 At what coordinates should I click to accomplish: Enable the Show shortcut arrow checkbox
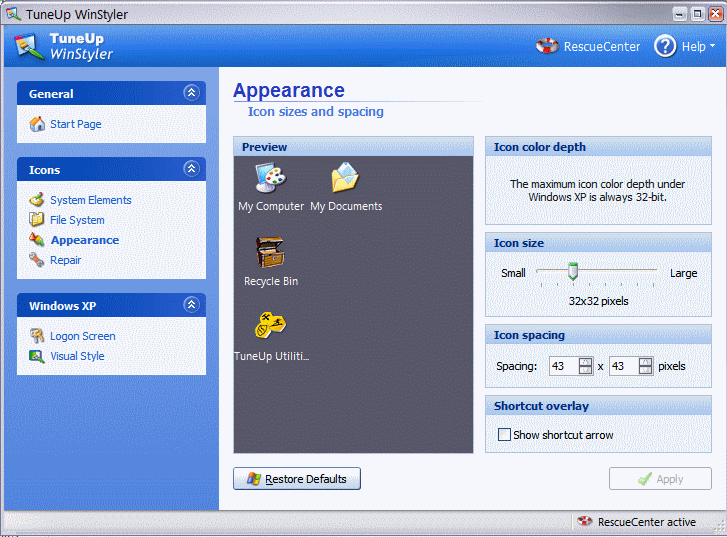point(504,435)
